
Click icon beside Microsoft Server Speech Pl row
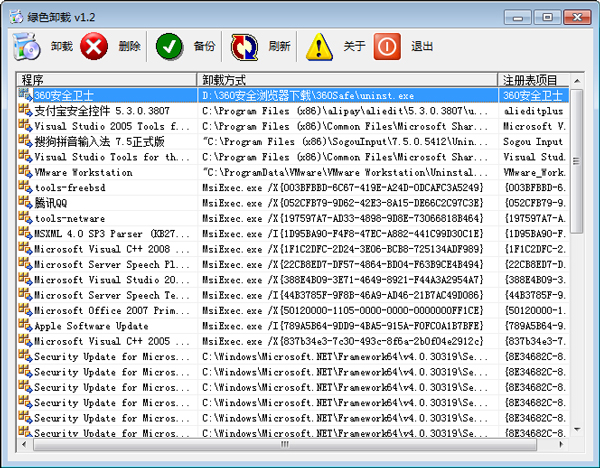coord(25,264)
